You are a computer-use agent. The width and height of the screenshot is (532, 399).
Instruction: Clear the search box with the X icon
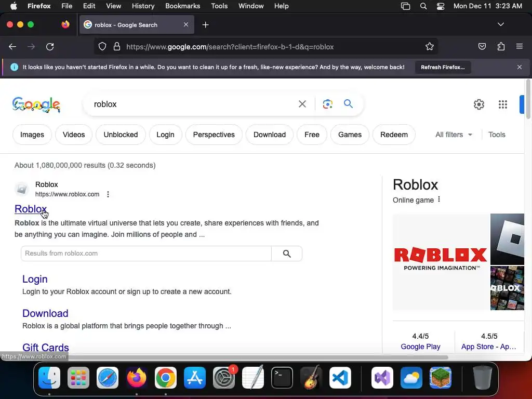[x=302, y=104]
